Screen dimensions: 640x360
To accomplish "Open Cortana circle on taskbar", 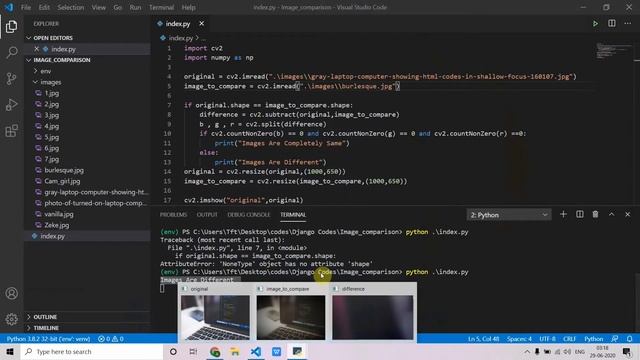I will coord(173,351).
